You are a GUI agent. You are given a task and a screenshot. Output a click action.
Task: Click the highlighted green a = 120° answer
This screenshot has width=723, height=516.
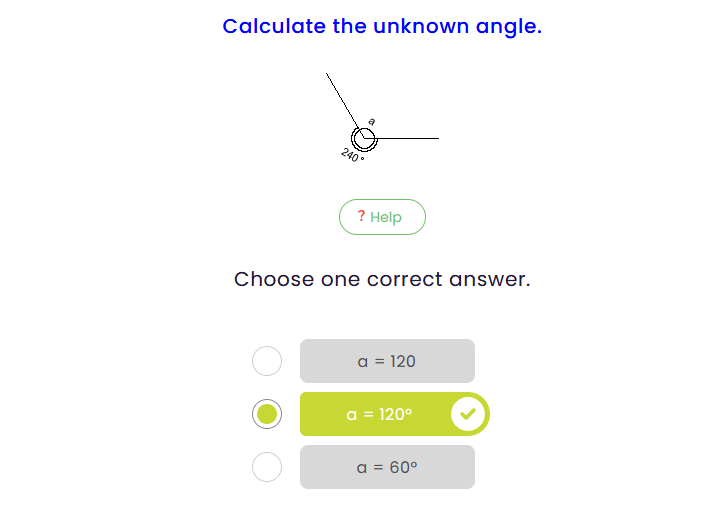tap(379, 414)
